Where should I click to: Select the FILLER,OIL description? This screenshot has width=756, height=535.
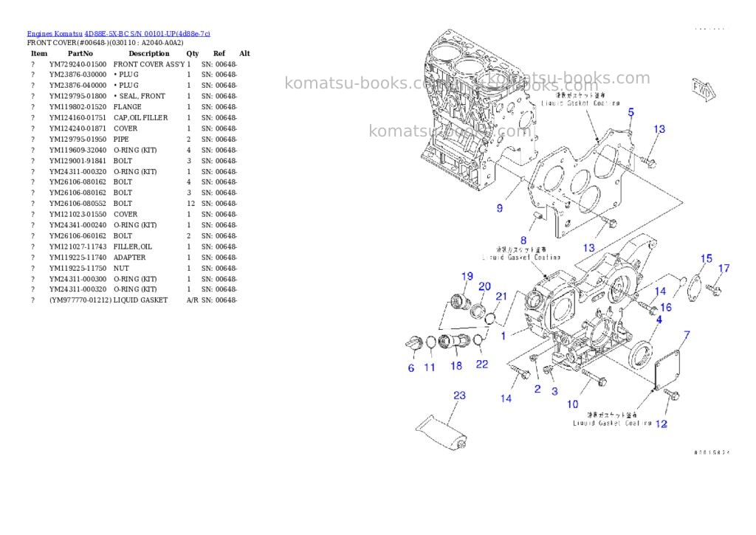click(133, 246)
